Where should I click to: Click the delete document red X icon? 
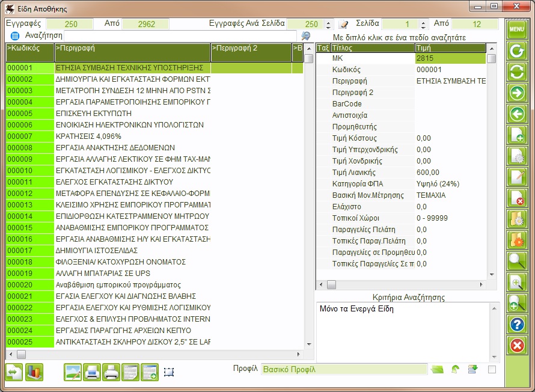[516, 198]
